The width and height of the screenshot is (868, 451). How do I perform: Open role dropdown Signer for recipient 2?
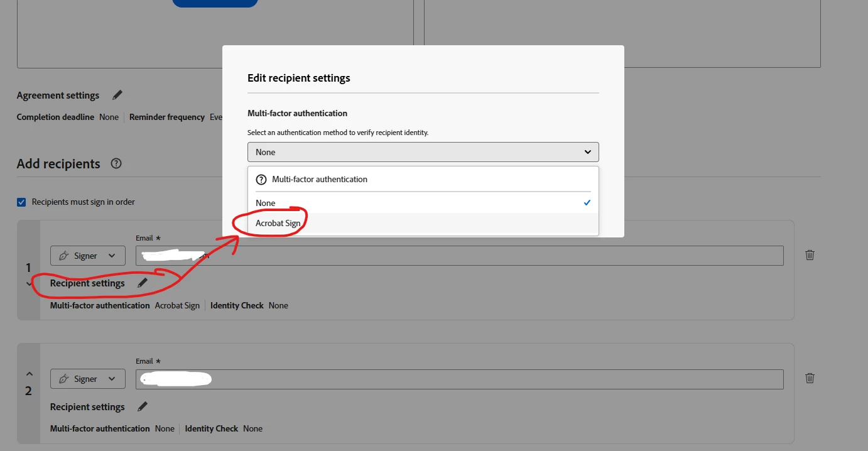point(88,379)
